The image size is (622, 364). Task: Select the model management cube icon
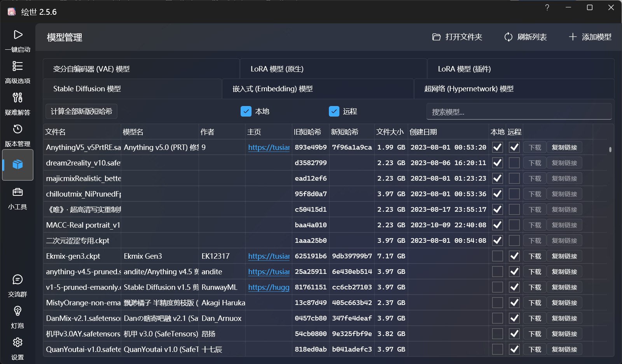17,165
